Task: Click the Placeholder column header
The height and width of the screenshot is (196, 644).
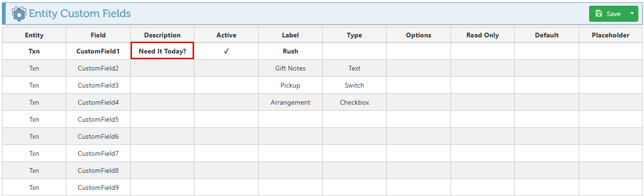Action: (x=610, y=35)
